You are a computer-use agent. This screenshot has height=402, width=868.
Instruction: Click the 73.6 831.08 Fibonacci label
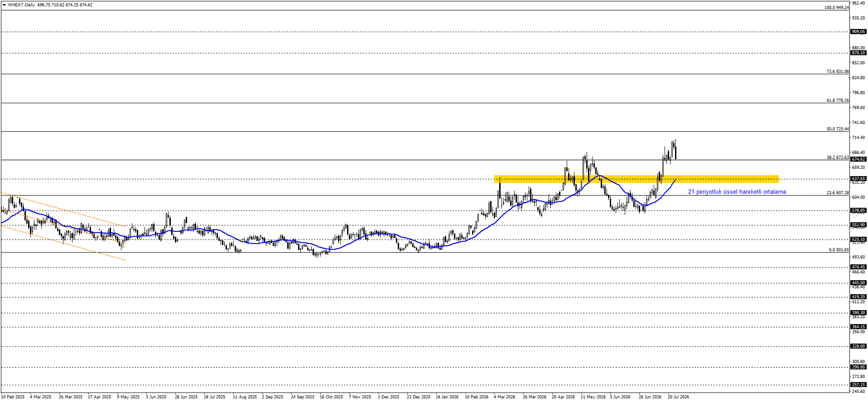[838, 72]
